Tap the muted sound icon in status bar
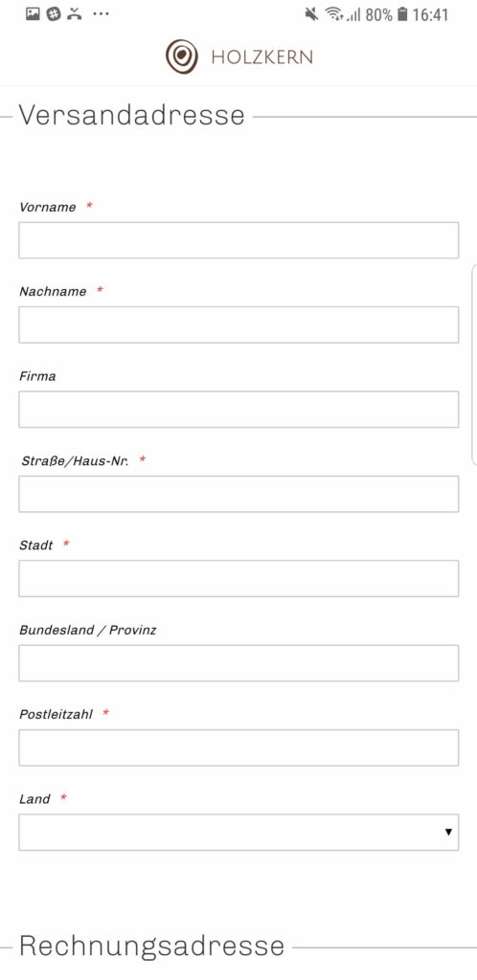This screenshot has height=980, width=477. pyautogui.click(x=310, y=13)
